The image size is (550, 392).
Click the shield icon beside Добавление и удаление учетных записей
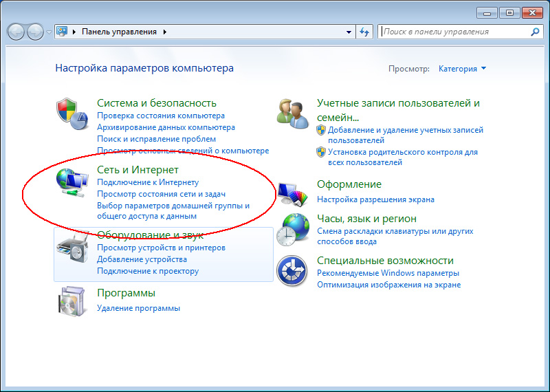[x=321, y=130]
